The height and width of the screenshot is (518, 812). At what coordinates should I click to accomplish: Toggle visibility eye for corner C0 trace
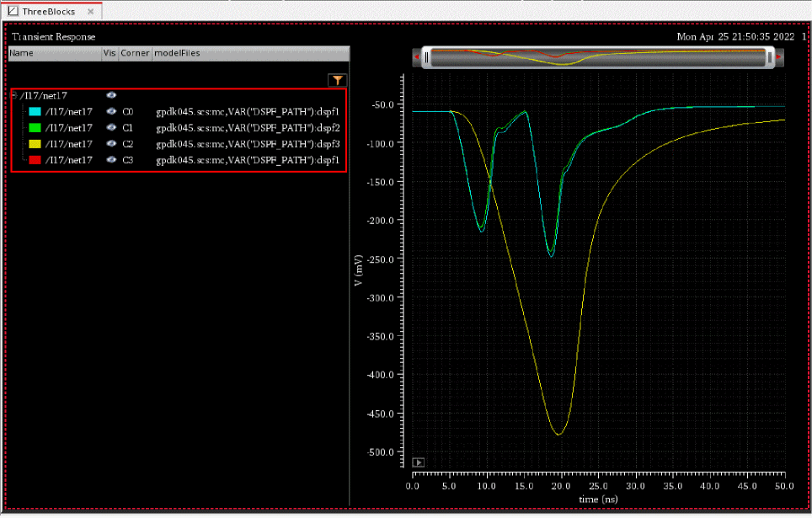click(x=110, y=111)
